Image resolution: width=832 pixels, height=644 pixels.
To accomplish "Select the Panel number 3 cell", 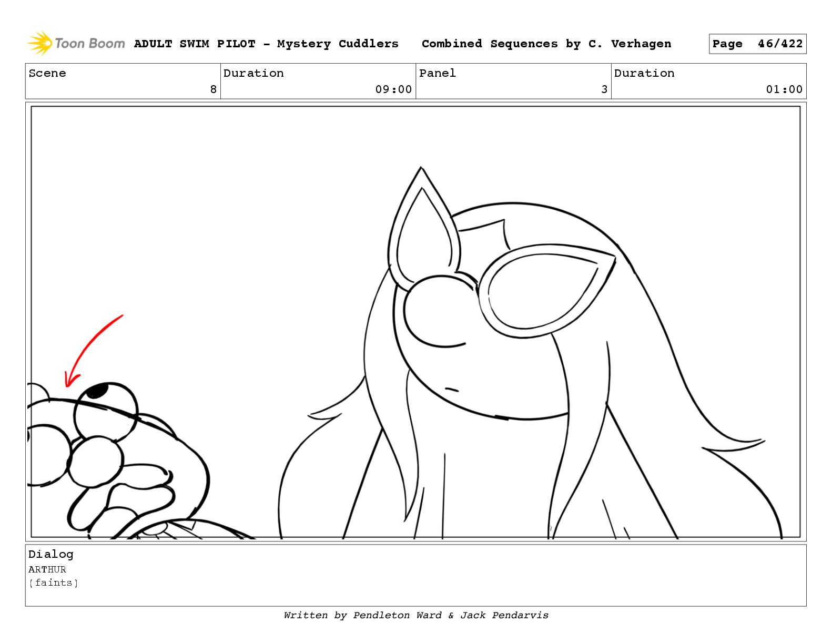I will (x=513, y=81).
